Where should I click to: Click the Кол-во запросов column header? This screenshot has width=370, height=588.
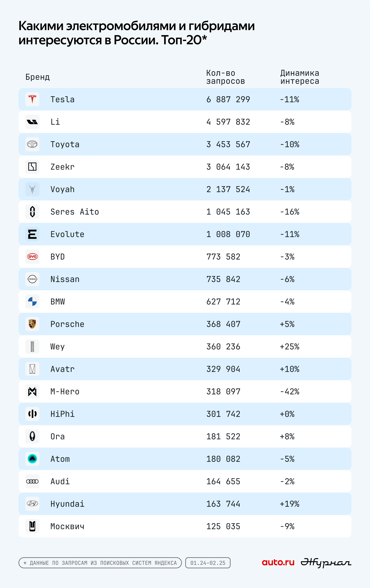click(226, 77)
